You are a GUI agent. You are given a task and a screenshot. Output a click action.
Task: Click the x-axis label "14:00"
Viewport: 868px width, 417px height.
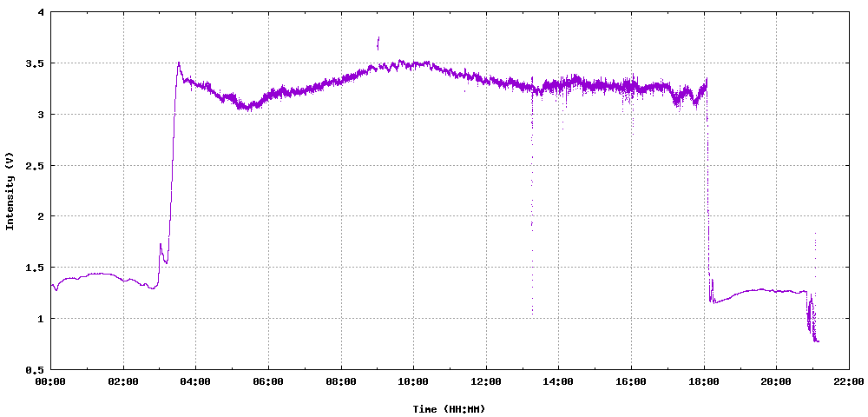(x=558, y=381)
